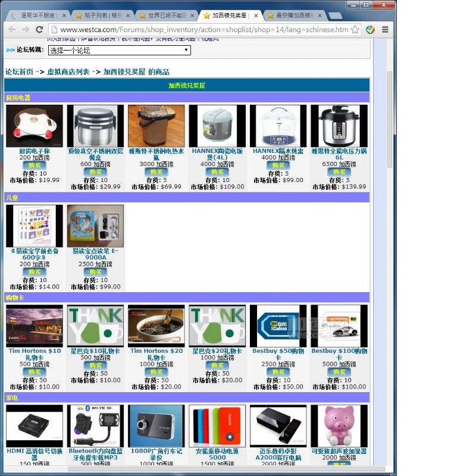
Task: Click 购买 under Bestbuy $50购物卡
Action: (x=278, y=372)
